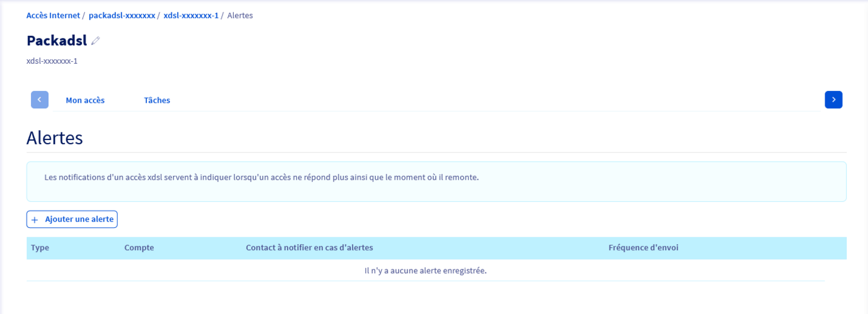The width and height of the screenshot is (868, 314).
Task: Click the Alertes breadcrumb item
Action: pyautogui.click(x=240, y=15)
